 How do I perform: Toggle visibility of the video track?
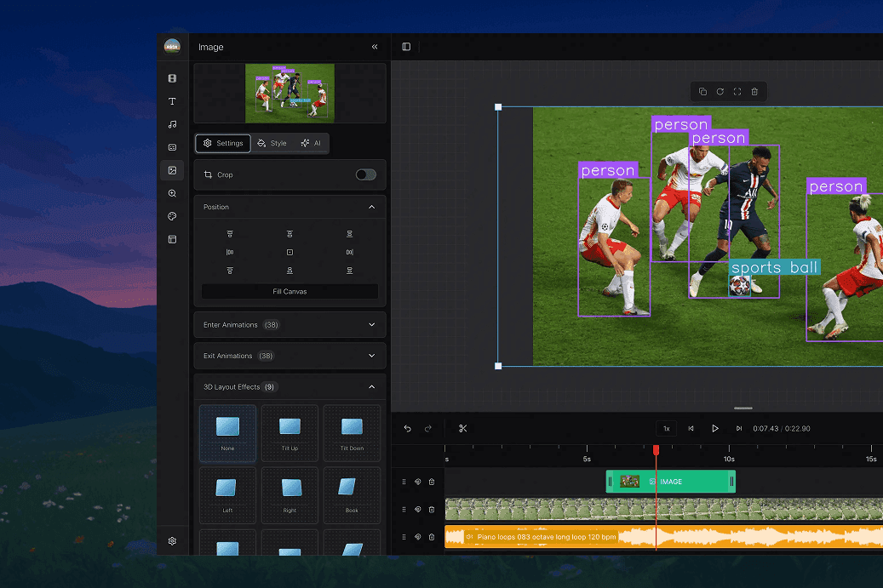418,509
